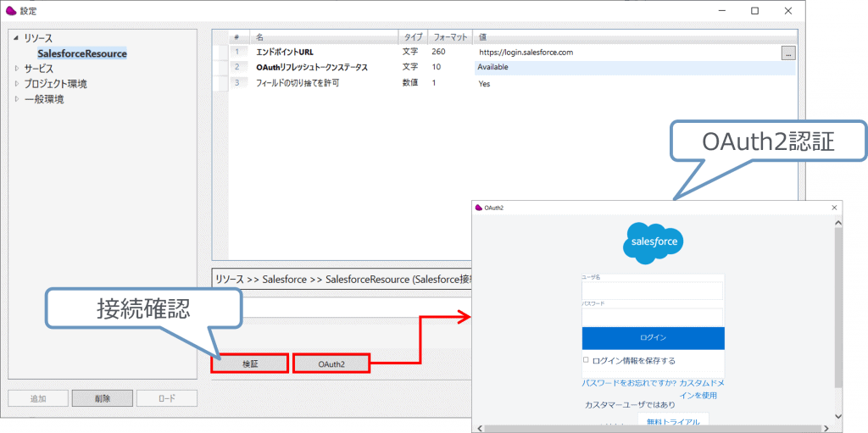The image size is (868, 433).
Task: Click the ユーザ名 input field
Action: (653, 291)
